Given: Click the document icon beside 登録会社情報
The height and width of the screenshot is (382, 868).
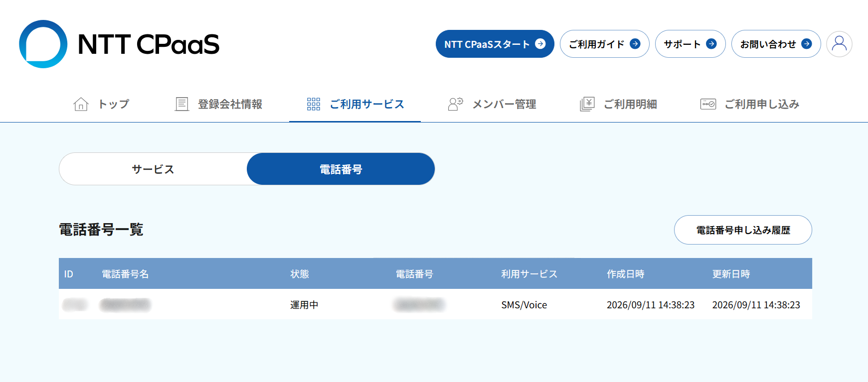Looking at the screenshot, I should pyautogui.click(x=182, y=104).
